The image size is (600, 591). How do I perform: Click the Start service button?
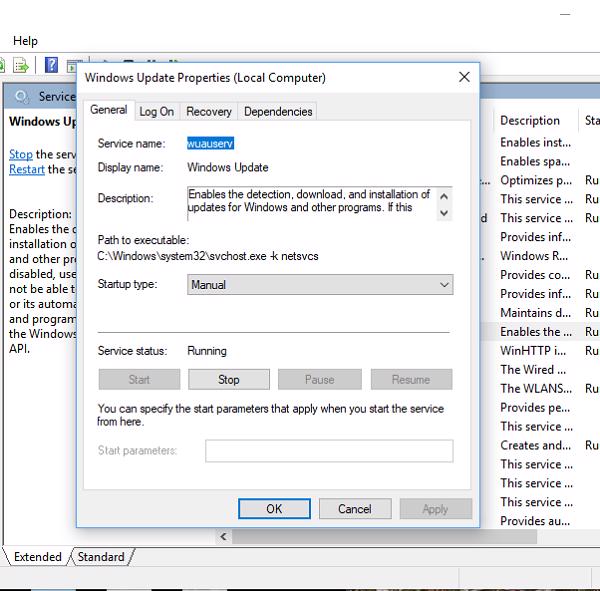[139, 379]
